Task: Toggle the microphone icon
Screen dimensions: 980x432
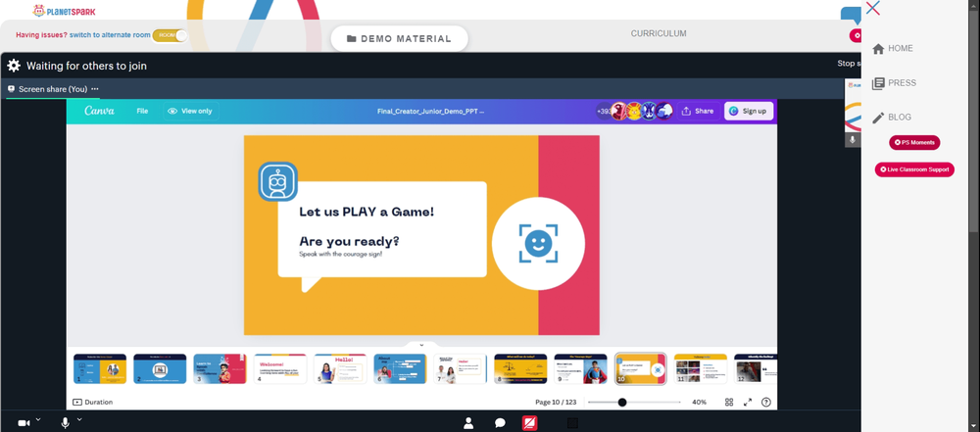Action: pyautogui.click(x=65, y=423)
